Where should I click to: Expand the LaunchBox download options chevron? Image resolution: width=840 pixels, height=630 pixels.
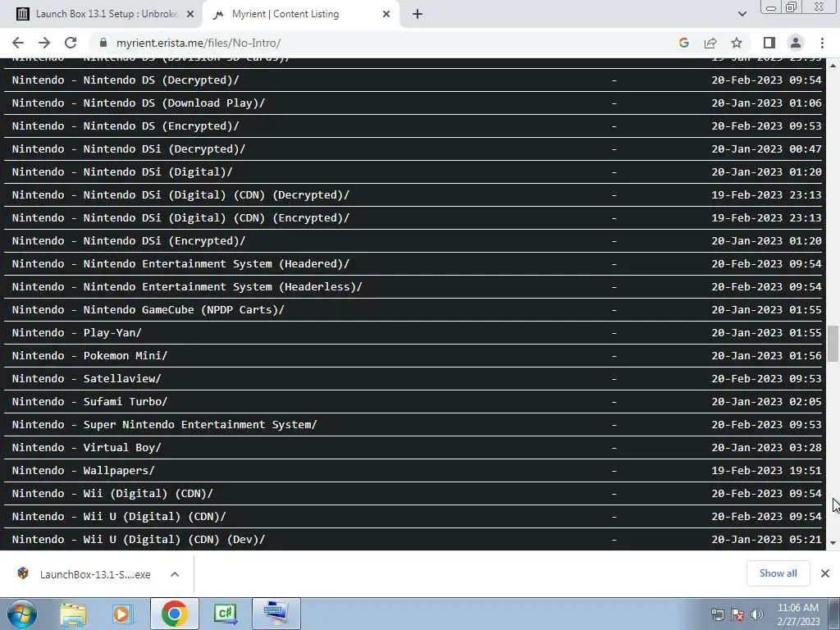coord(174,574)
